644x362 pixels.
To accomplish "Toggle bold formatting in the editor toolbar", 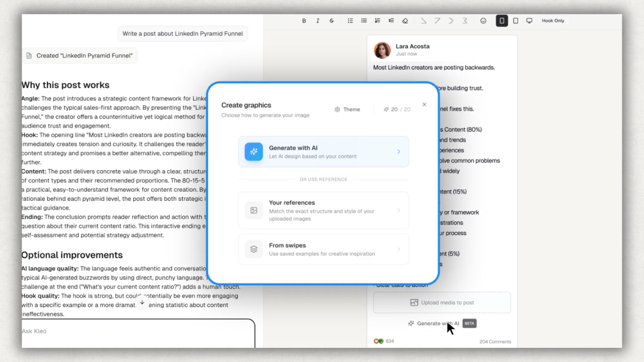I will 304,21.
